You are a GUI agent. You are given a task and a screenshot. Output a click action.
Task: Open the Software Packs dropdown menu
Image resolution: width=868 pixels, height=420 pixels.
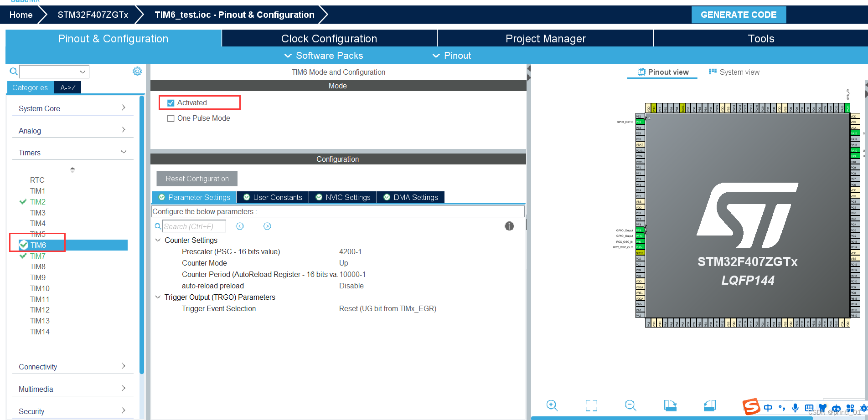click(x=324, y=56)
